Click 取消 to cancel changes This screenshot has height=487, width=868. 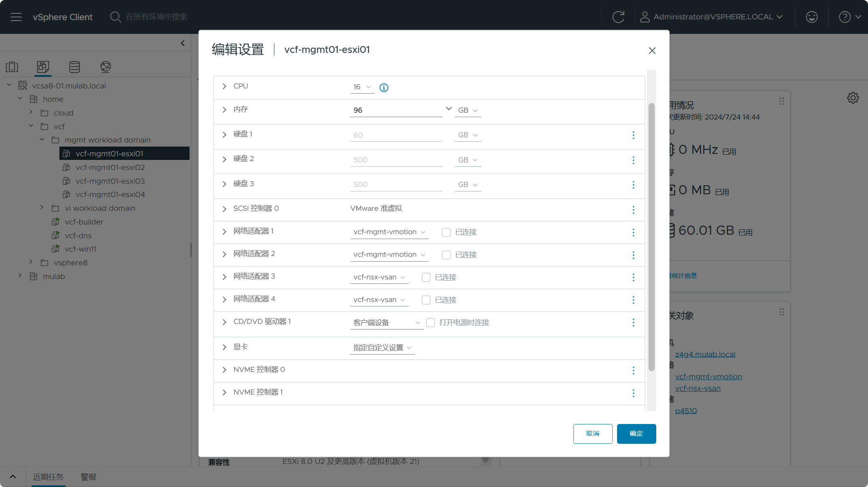click(x=593, y=434)
